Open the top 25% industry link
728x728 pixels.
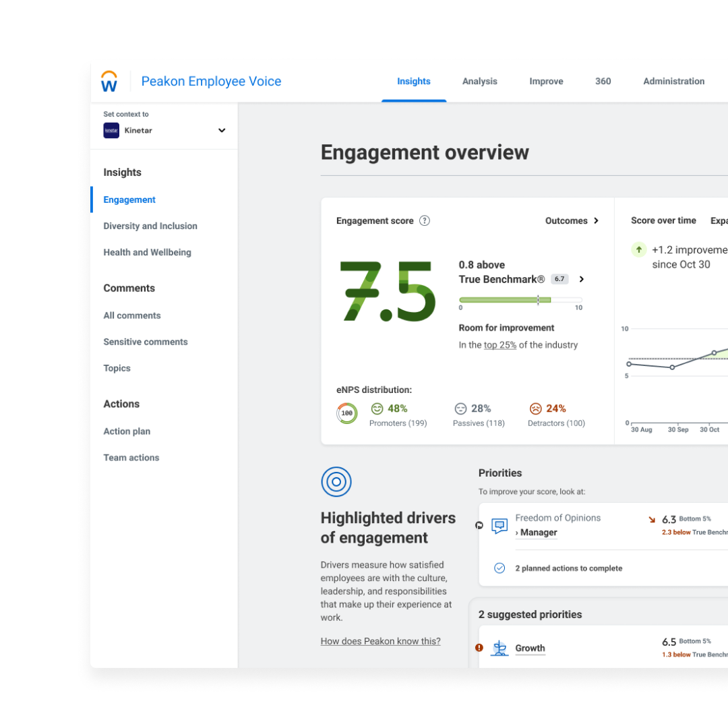(499, 344)
